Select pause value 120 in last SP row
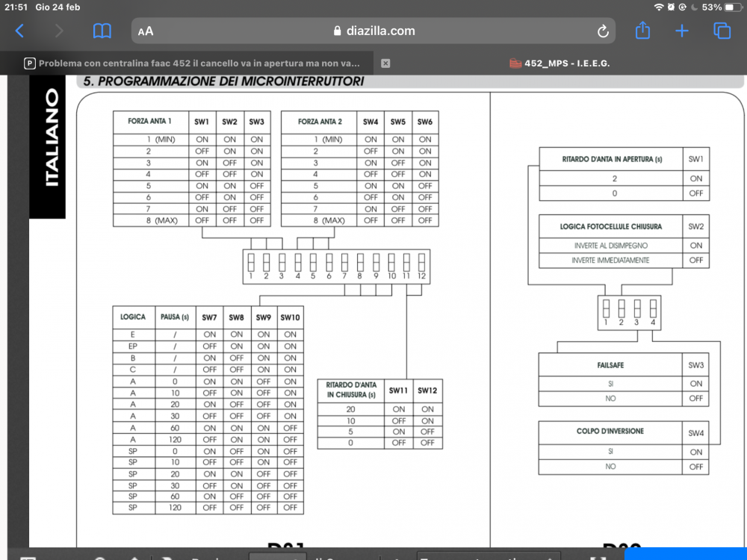 click(175, 508)
